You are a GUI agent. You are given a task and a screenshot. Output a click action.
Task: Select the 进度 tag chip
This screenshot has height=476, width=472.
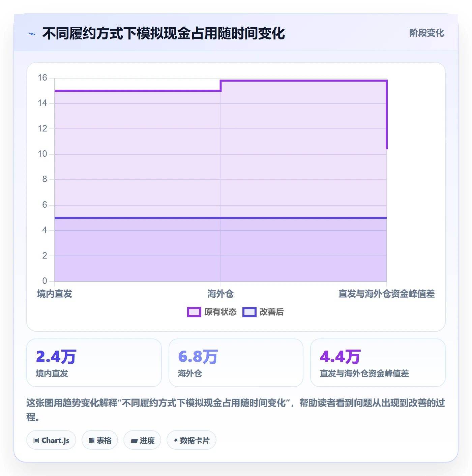point(142,440)
